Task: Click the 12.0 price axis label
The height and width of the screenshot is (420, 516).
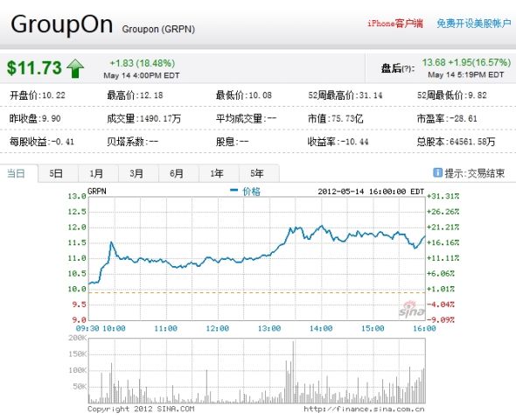Action: coord(77,227)
